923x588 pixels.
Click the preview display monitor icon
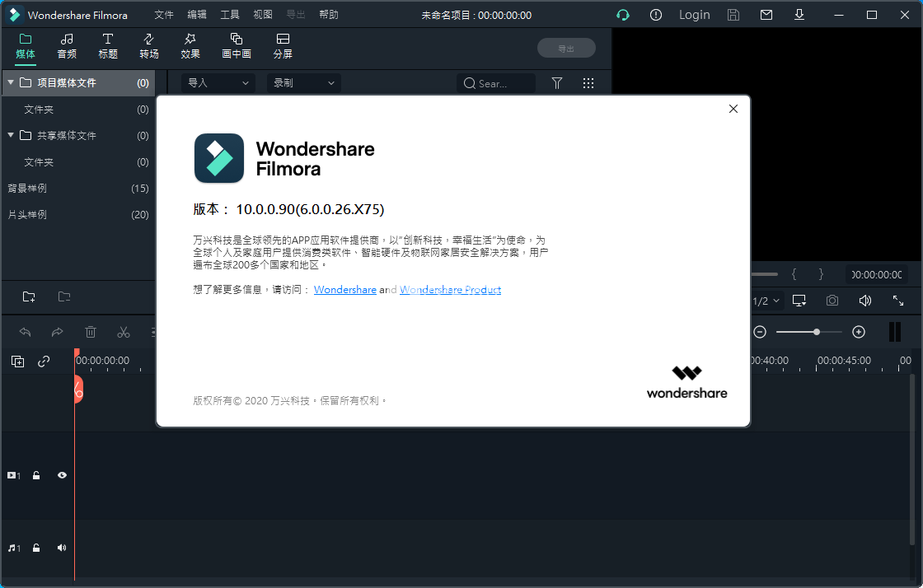(799, 301)
